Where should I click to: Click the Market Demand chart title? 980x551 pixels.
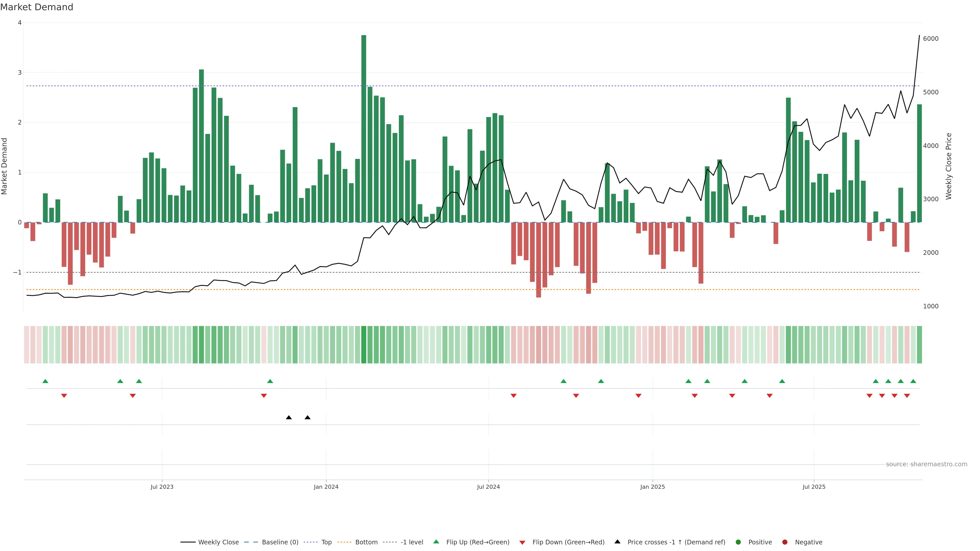pyautogui.click(x=36, y=7)
